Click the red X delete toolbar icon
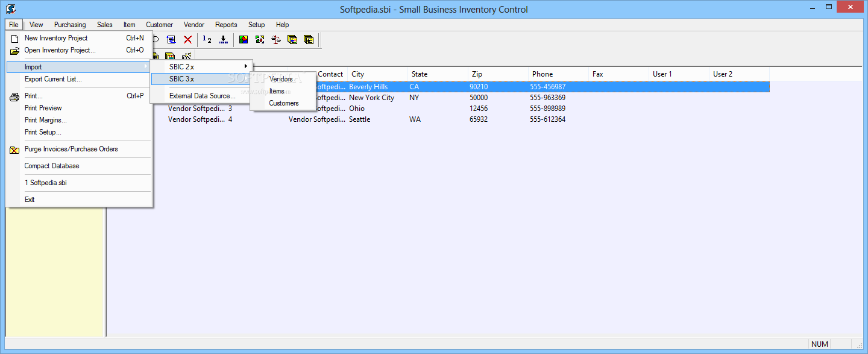The image size is (868, 354). click(187, 40)
